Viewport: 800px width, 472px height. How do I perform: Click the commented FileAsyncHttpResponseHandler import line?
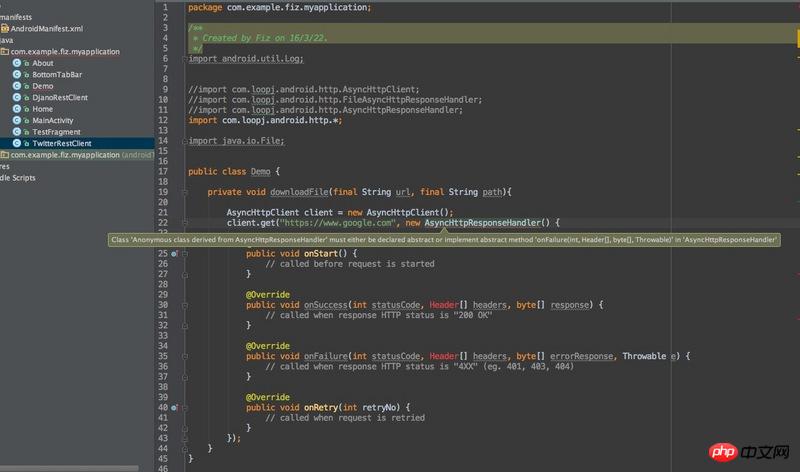click(x=335, y=100)
